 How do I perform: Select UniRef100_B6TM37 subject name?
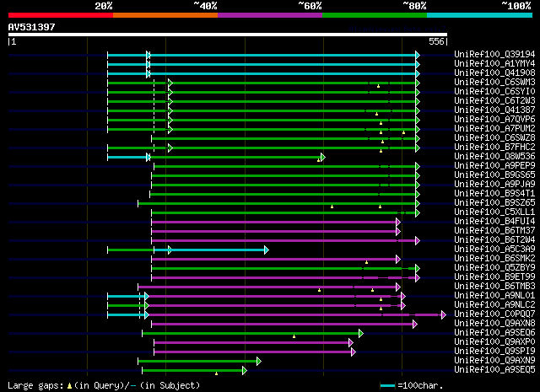(x=494, y=231)
